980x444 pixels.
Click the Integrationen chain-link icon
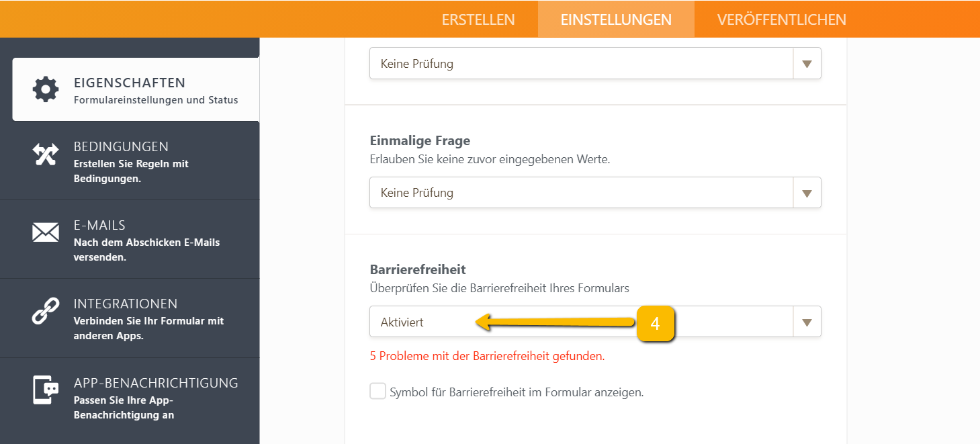pos(46,311)
